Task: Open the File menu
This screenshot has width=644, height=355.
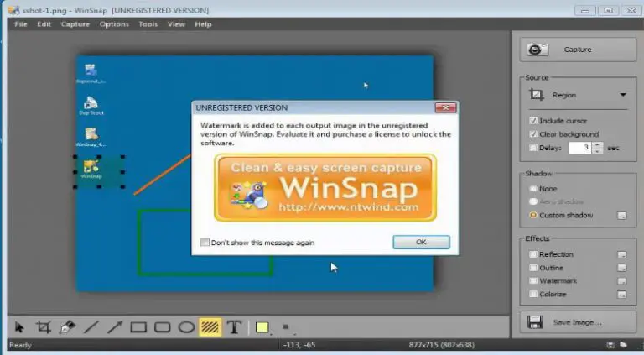Action: [20, 24]
